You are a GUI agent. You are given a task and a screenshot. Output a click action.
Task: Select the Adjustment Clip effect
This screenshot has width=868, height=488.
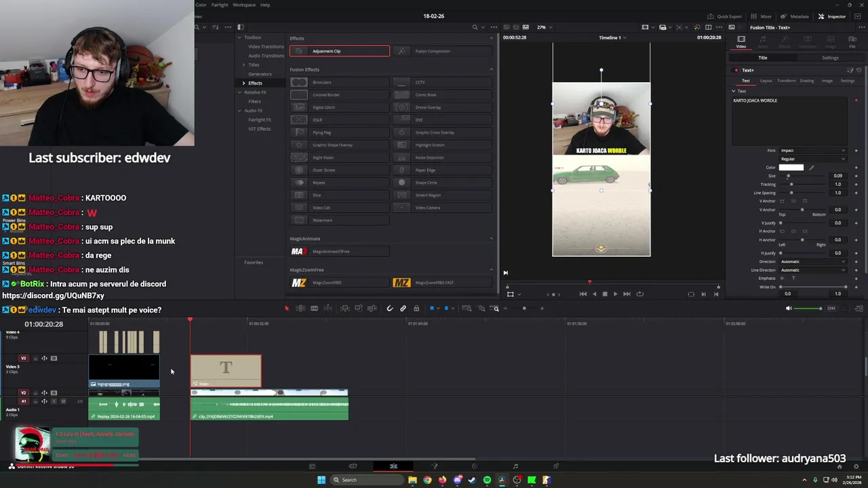coord(340,51)
